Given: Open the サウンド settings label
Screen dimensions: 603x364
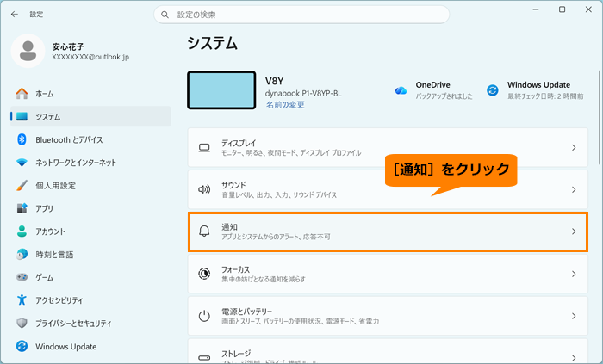Looking at the screenshot, I should [x=233, y=185].
